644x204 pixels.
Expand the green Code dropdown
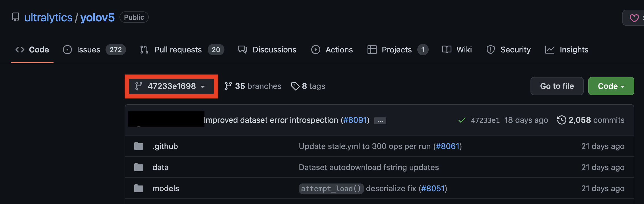[611, 86]
